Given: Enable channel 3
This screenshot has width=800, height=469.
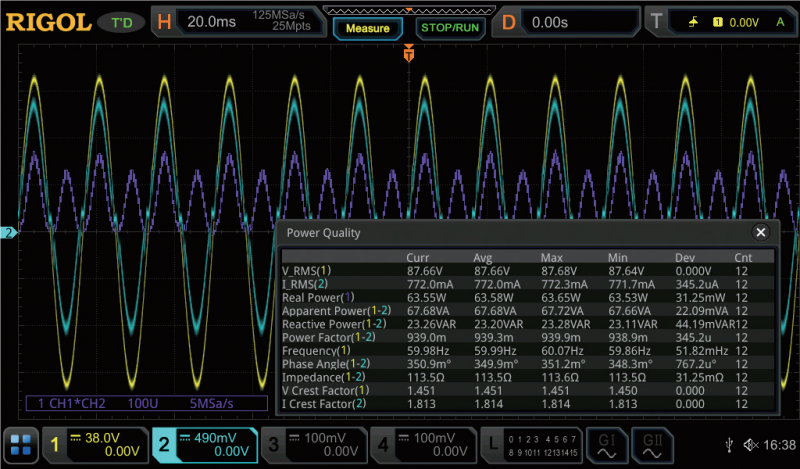Looking at the screenshot, I should [x=310, y=444].
